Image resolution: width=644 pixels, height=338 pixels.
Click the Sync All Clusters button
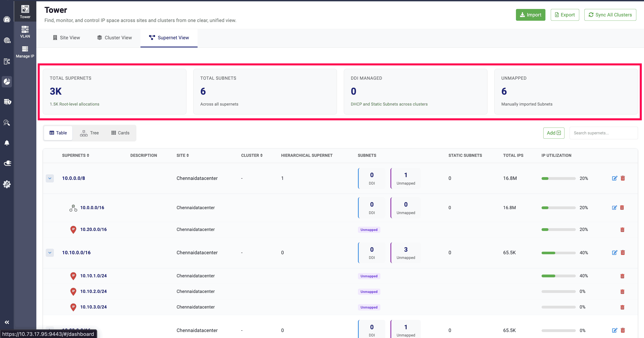[x=610, y=15]
